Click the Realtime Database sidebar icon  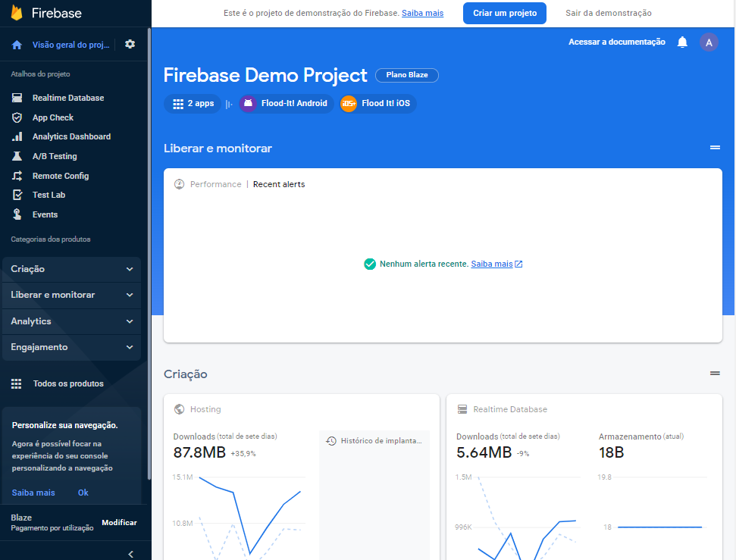point(17,98)
